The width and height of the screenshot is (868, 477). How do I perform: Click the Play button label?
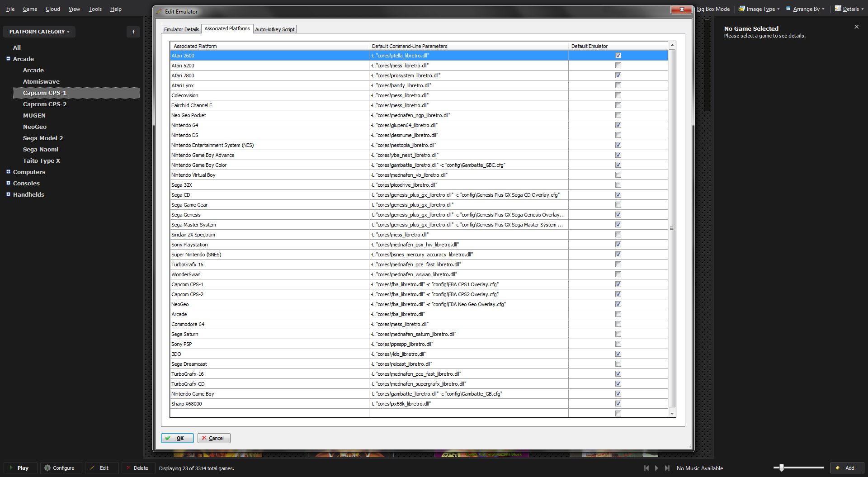pos(23,468)
